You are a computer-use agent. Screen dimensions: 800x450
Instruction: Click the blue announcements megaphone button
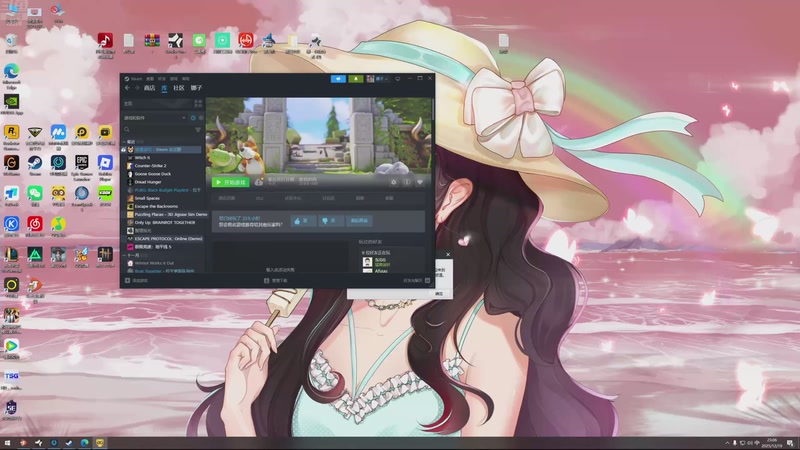click(338, 79)
